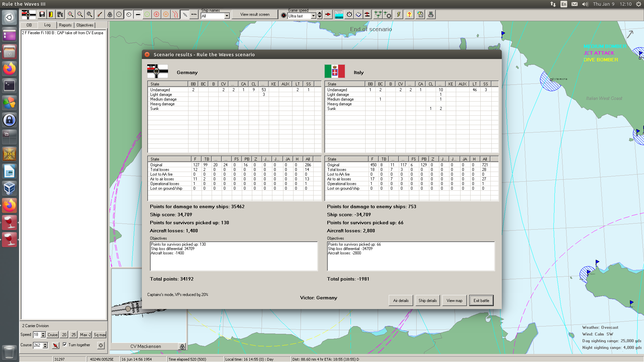
Task: Click the red question mark aircraft icon
Action: click(368, 14)
